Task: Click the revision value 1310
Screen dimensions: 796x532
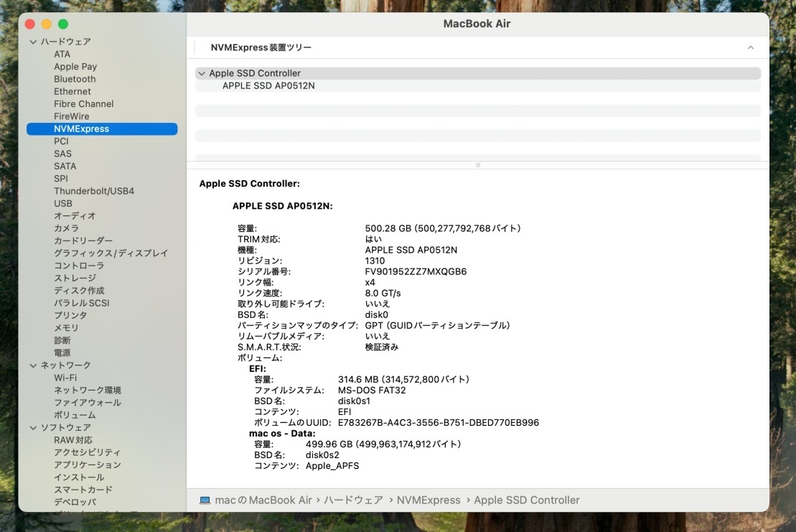Action: point(375,261)
